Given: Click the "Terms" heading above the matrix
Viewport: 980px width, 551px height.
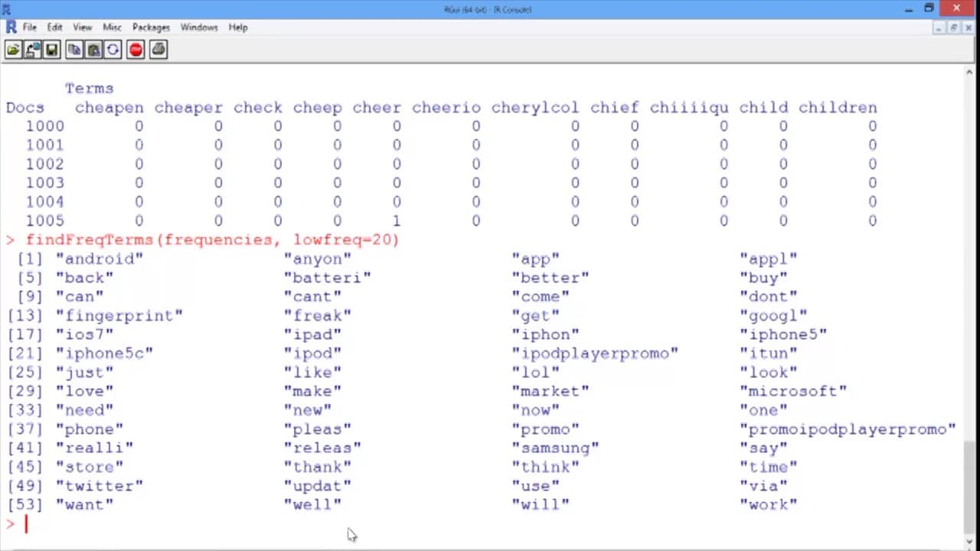Looking at the screenshot, I should (x=90, y=89).
